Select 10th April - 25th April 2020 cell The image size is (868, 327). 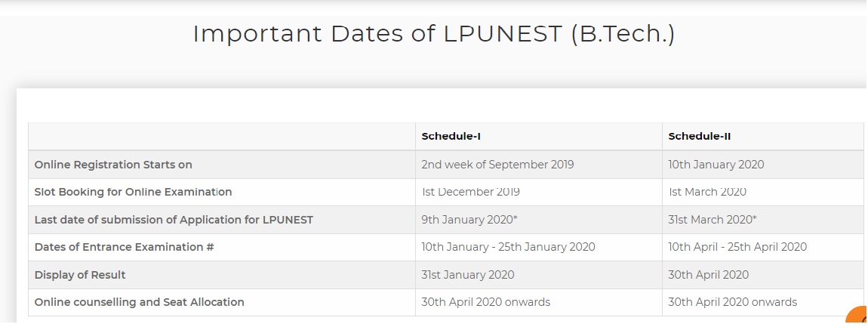(x=737, y=247)
